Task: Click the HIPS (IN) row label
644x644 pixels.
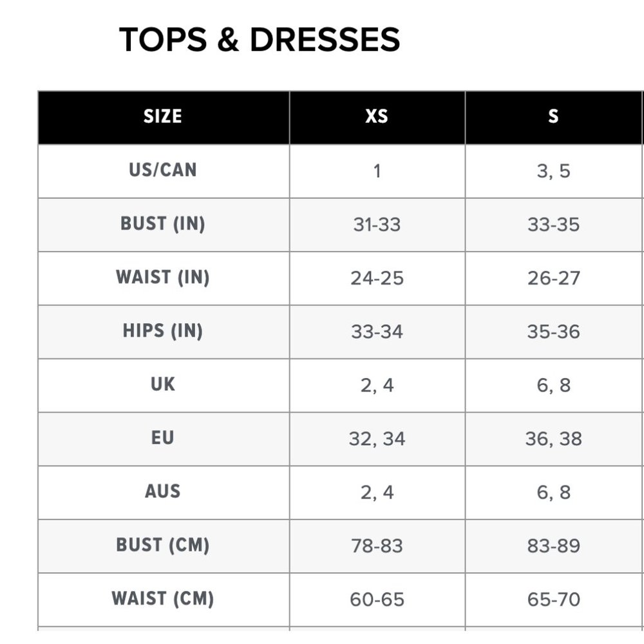Action: 163,330
